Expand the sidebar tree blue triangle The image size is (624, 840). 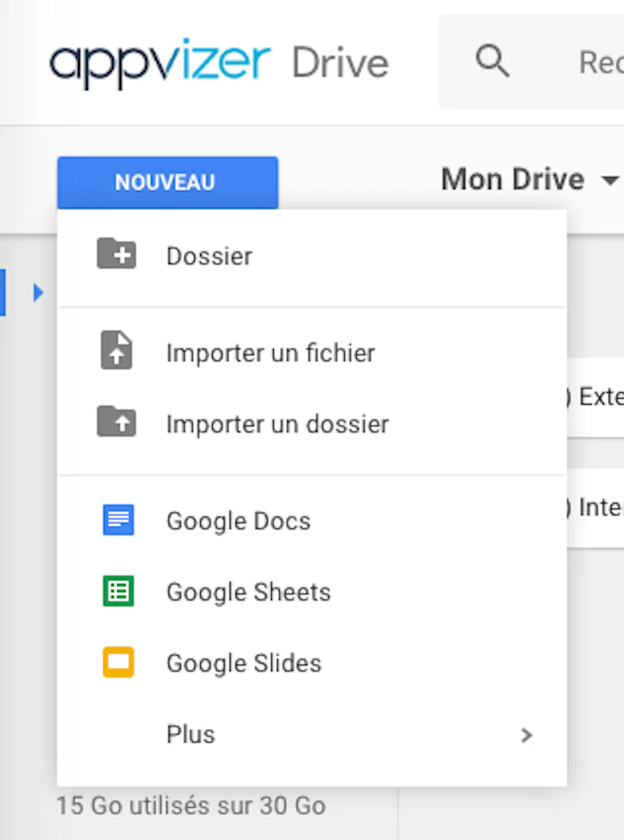click(37, 293)
